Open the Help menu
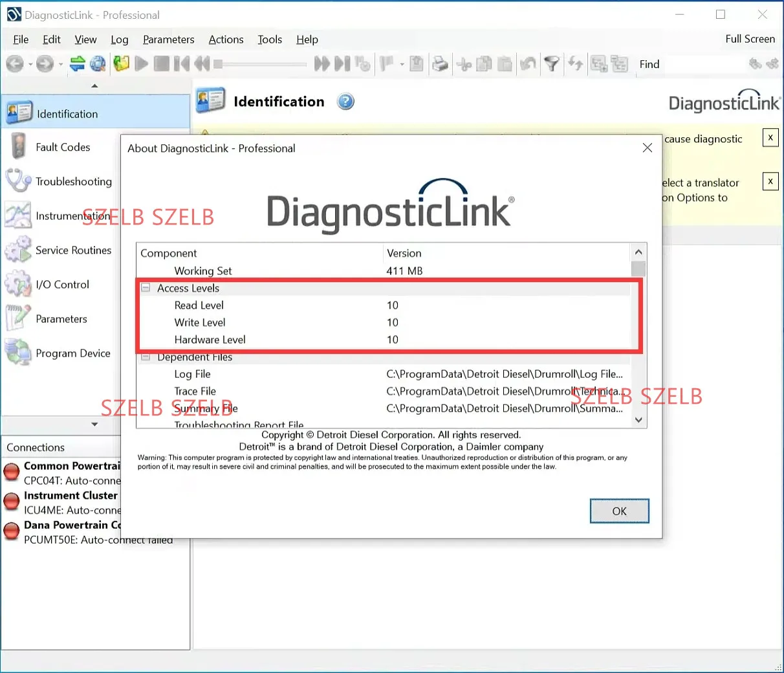 point(307,39)
